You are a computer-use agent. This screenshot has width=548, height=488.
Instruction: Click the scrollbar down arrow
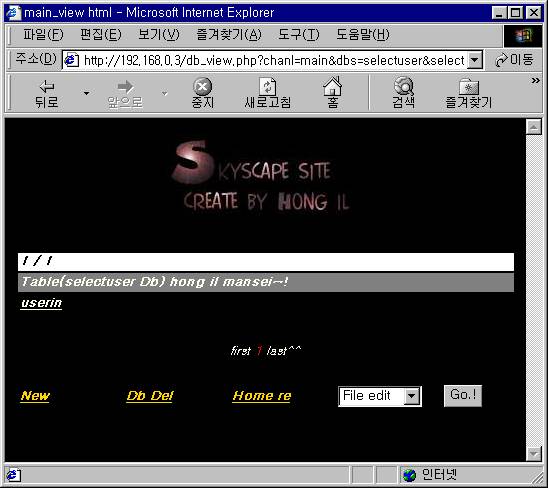pos(534,453)
